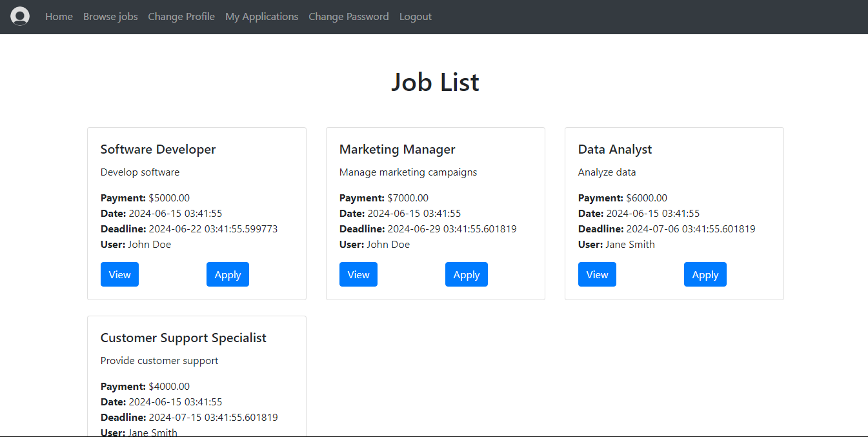Click the Date line in Software Developer card
The height and width of the screenshot is (437, 868).
pyautogui.click(x=161, y=214)
